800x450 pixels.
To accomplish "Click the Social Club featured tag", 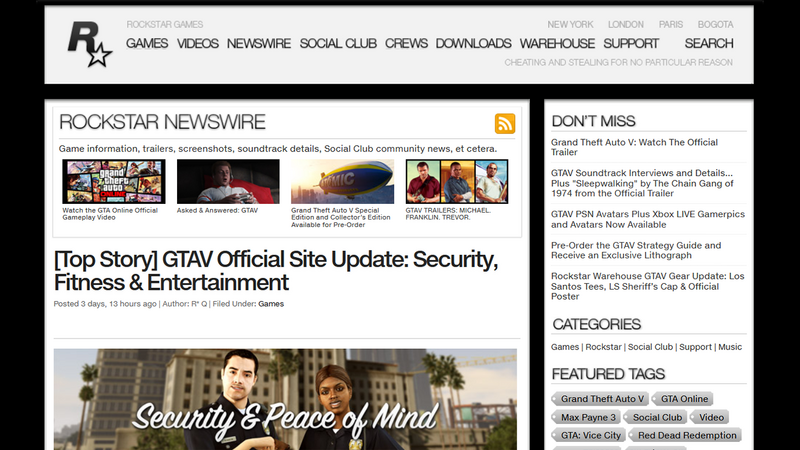I will point(656,417).
